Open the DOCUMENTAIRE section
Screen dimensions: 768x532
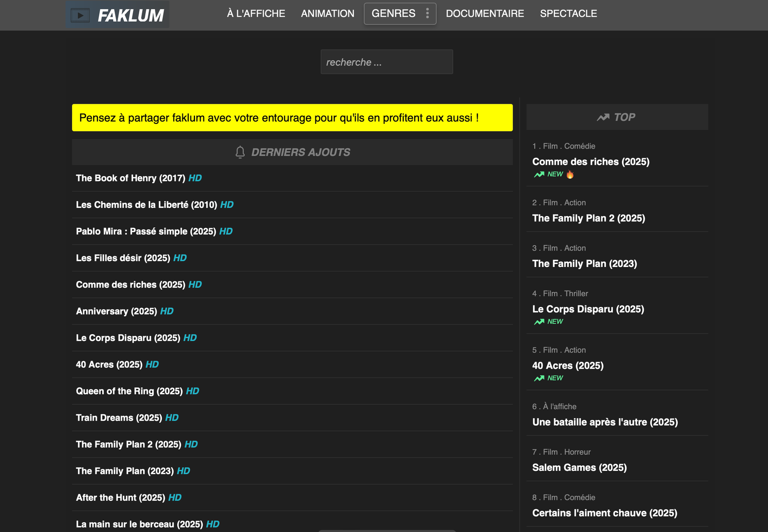click(485, 13)
